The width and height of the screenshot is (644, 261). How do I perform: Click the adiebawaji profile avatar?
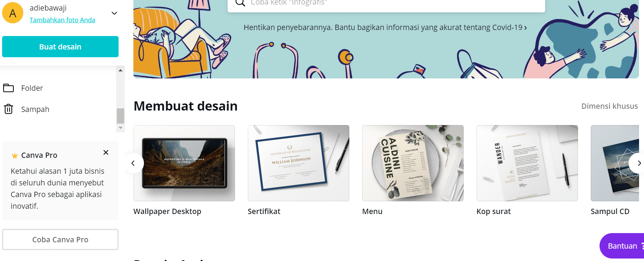tap(13, 13)
